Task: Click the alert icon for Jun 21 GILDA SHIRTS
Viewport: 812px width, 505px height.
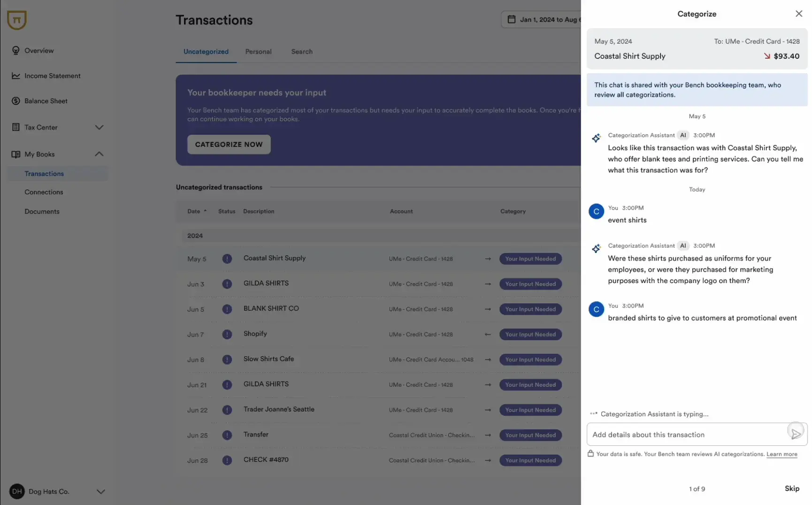Action: 227,385
